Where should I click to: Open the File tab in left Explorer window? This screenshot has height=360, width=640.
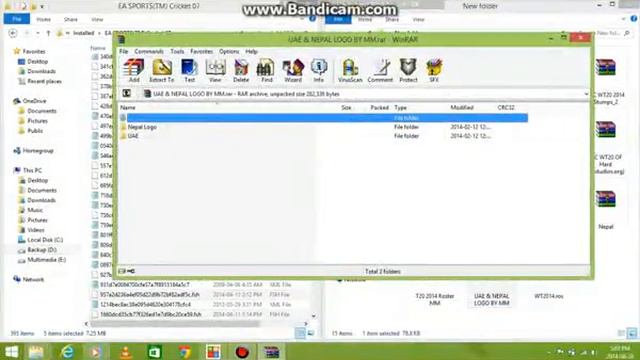[17, 19]
